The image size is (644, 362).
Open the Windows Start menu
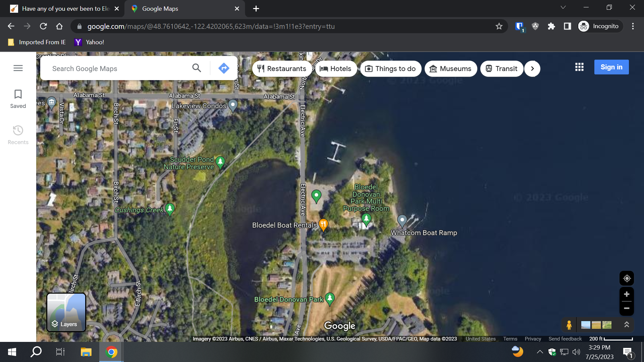(x=12, y=352)
